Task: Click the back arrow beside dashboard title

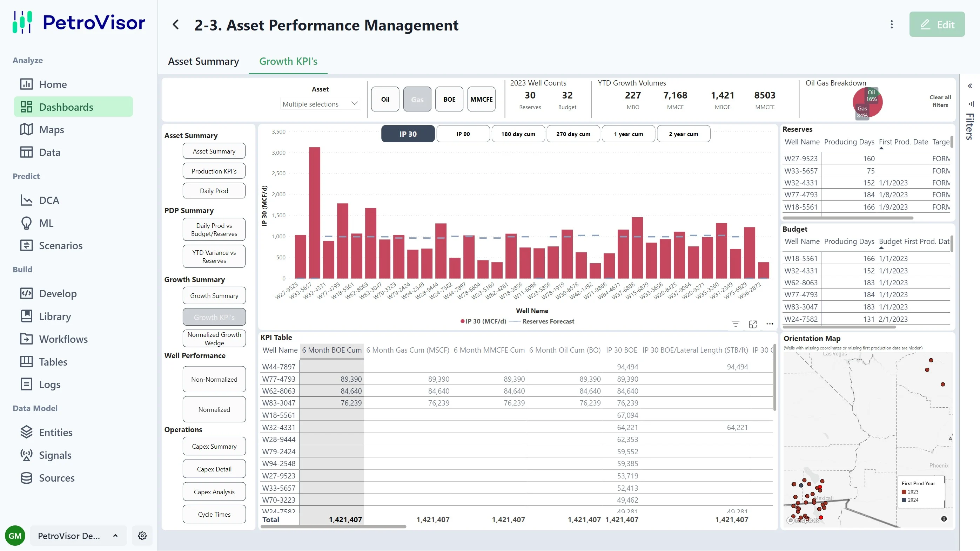Action: tap(176, 25)
